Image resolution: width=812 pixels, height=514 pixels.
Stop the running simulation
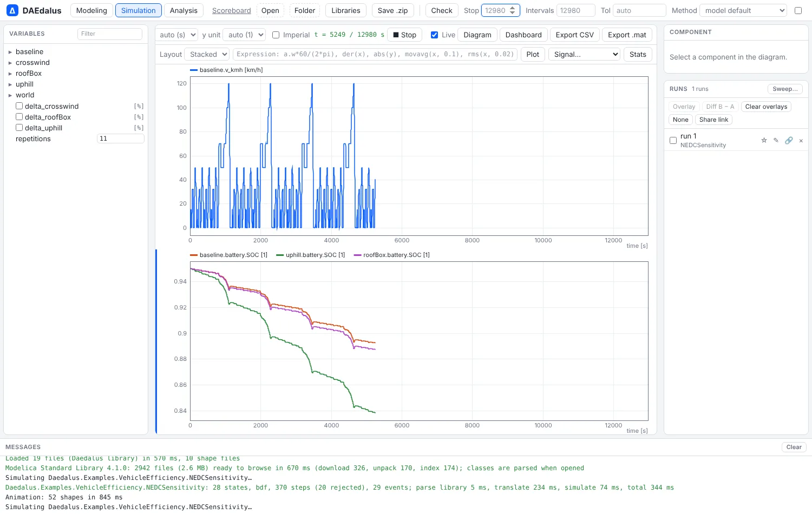click(404, 35)
